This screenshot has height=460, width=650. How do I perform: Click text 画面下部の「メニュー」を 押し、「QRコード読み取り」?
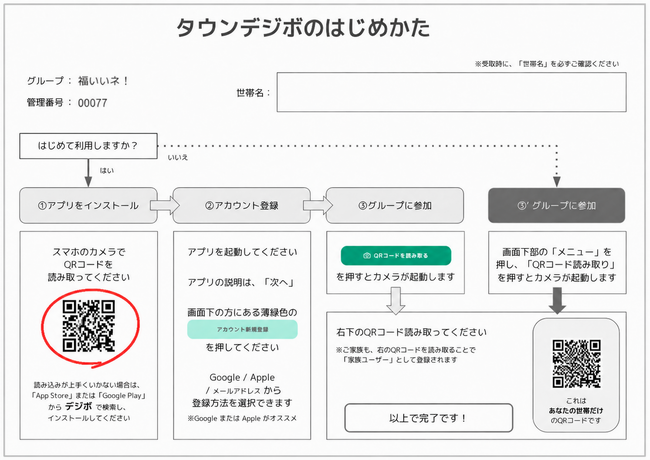pos(557,258)
